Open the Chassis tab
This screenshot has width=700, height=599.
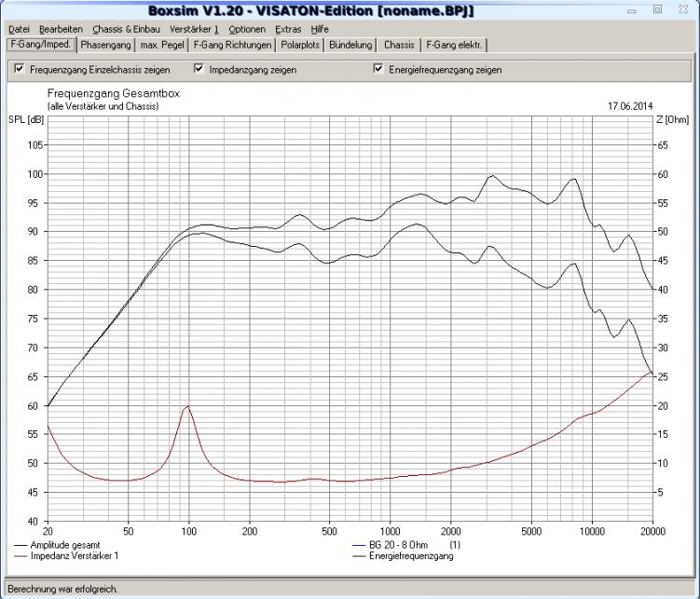pos(399,45)
